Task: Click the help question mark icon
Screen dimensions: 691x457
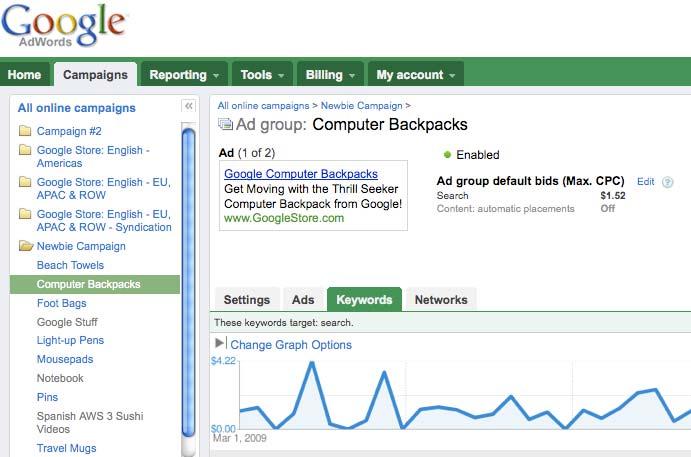Action: (x=668, y=182)
